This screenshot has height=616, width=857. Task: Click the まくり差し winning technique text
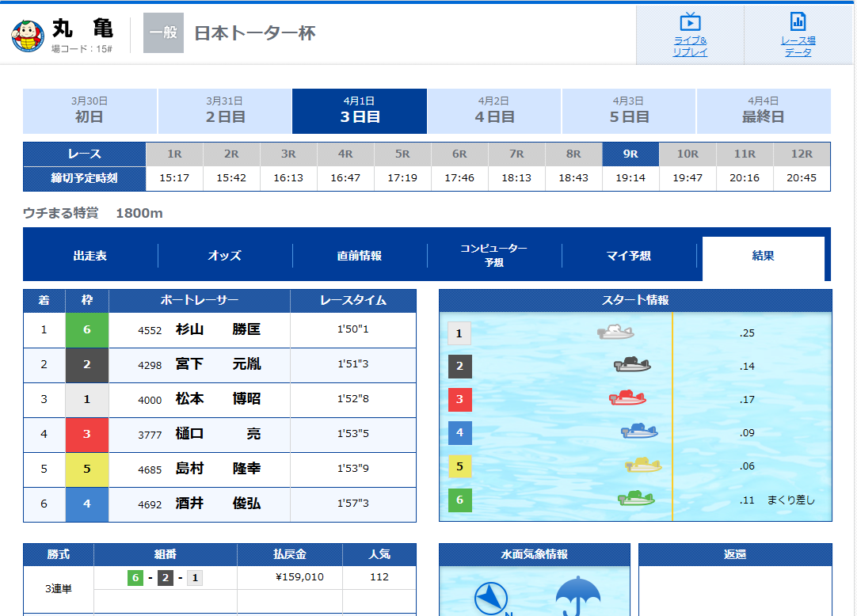[x=791, y=500]
